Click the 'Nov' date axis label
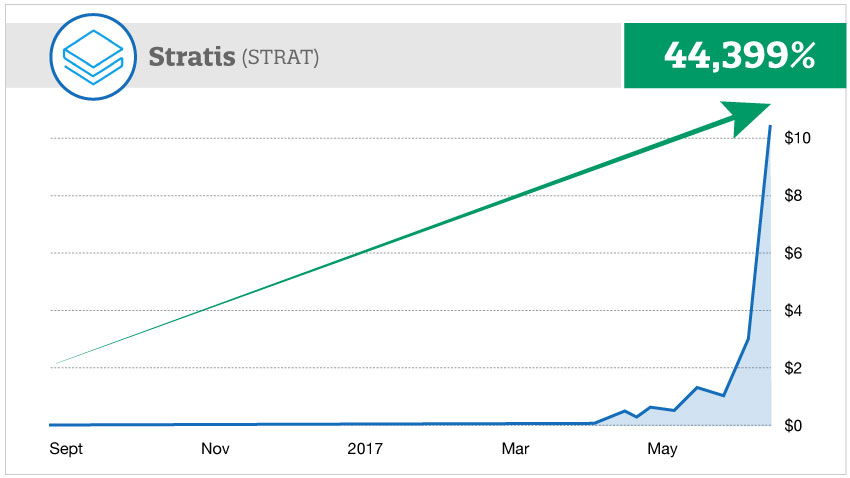This screenshot has height=478, width=850. coord(215,449)
